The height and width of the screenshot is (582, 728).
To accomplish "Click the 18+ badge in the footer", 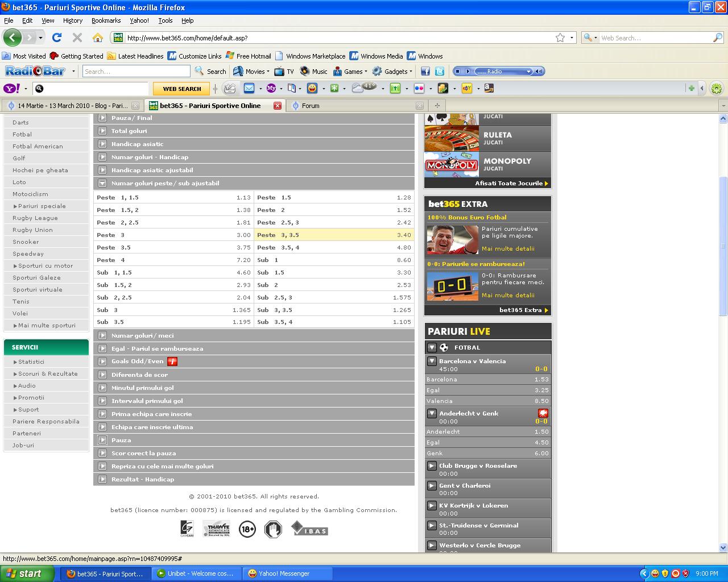I will tap(247, 529).
